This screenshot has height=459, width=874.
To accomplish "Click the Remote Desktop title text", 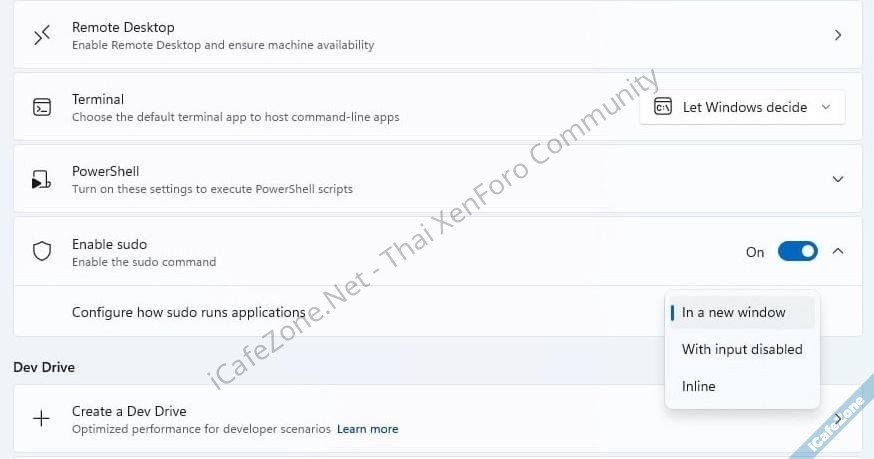I will (123, 27).
